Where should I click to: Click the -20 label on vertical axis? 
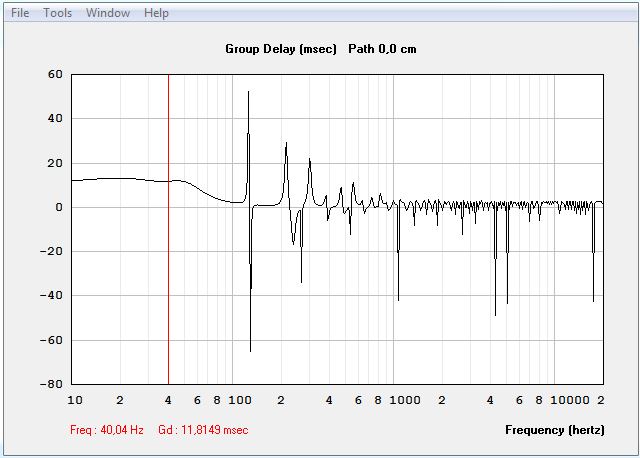click(x=51, y=251)
